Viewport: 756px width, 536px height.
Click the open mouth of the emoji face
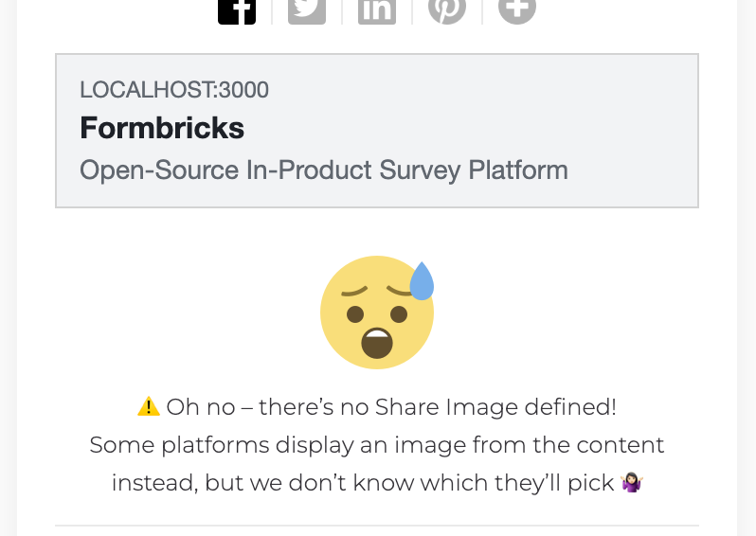[x=377, y=343]
